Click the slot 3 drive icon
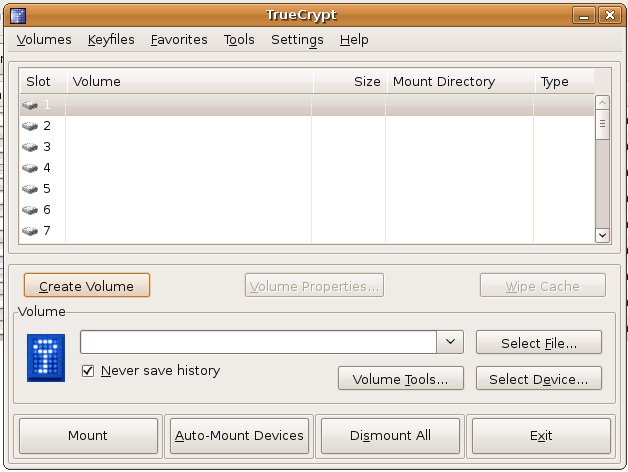This screenshot has height=472, width=628. coord(31,147)
